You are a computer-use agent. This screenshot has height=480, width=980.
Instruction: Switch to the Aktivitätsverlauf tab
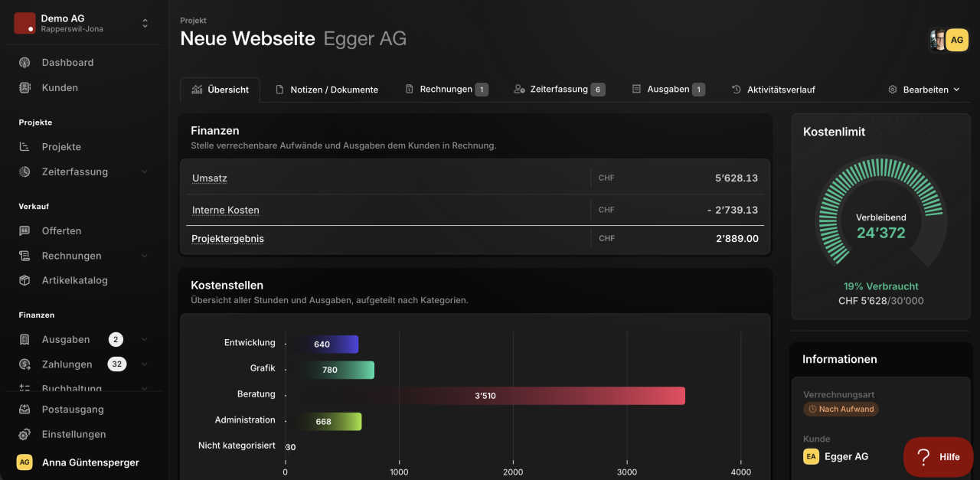[x=774, y=90]
